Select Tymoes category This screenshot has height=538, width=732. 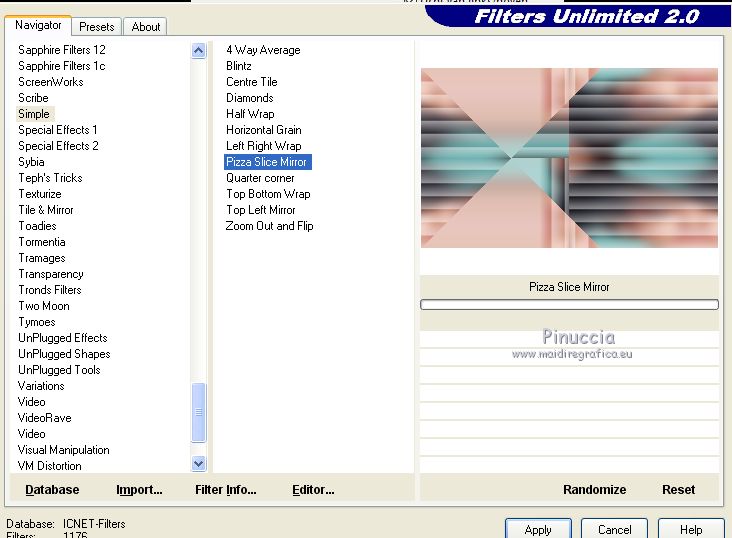(36, 322)
